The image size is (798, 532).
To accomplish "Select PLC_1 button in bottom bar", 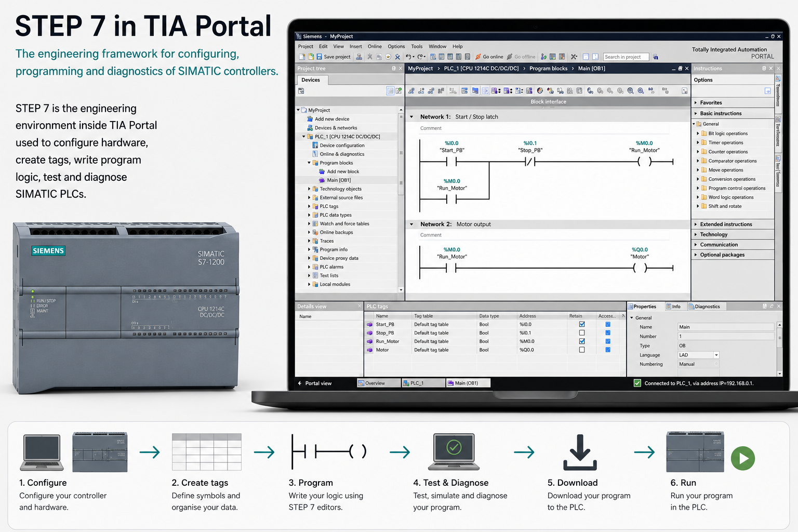I will (423, 383).
